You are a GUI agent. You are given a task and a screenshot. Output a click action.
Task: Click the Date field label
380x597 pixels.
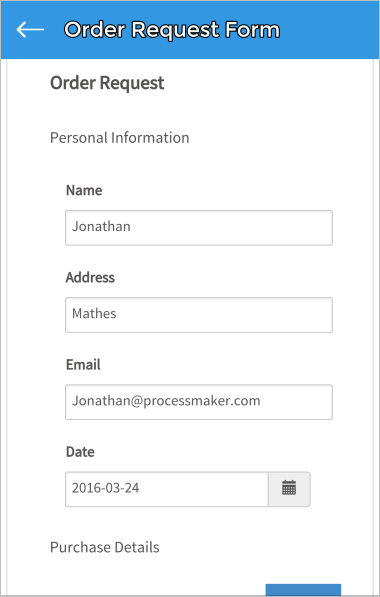point(80,452)
